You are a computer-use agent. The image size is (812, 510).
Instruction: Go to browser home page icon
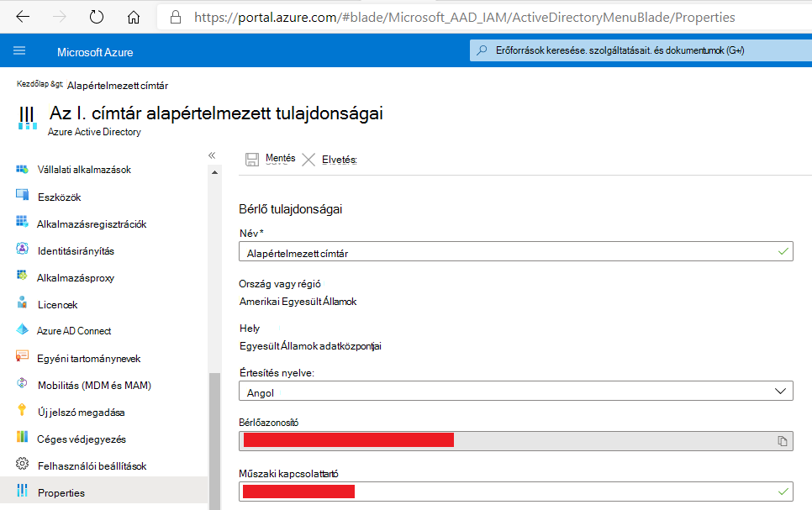[x=134, y=17]
